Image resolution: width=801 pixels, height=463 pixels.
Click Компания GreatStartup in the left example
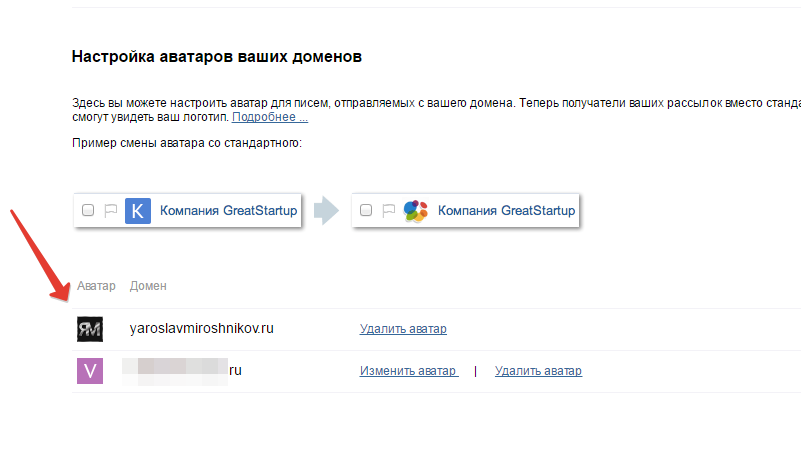click(228, 211)
